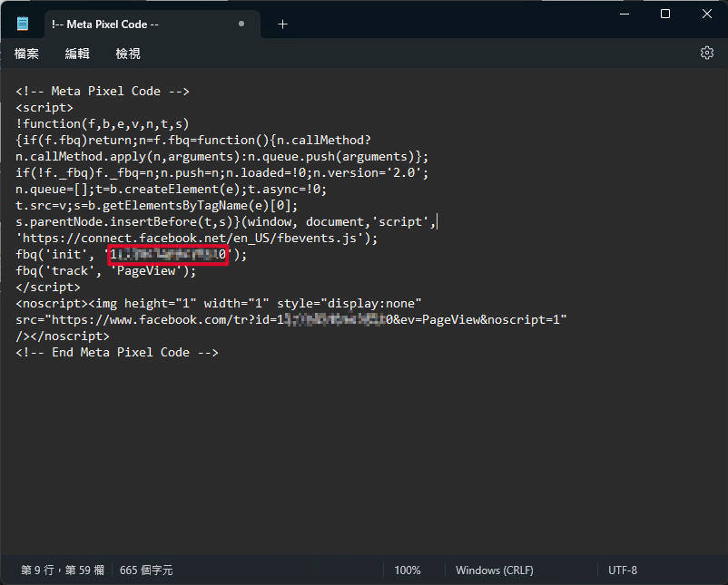Open Notepad settings gear icon
The height and width of the screenshot is (585, 728).
[x=706, y=54]
